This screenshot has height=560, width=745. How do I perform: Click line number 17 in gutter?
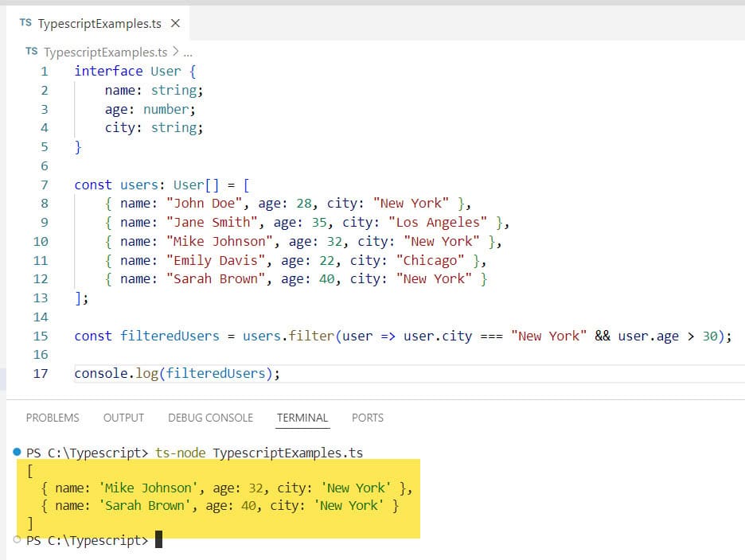click(x=41, y=373)
